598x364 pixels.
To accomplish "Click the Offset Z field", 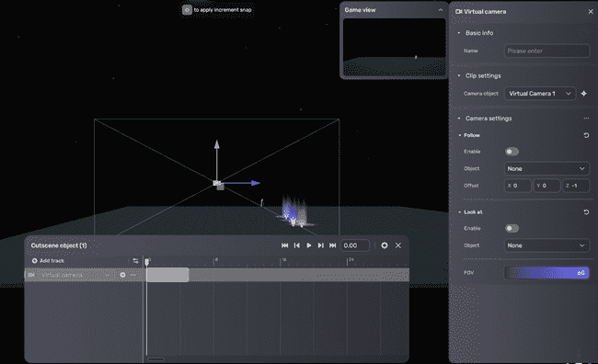I will [x=576, y=186].
